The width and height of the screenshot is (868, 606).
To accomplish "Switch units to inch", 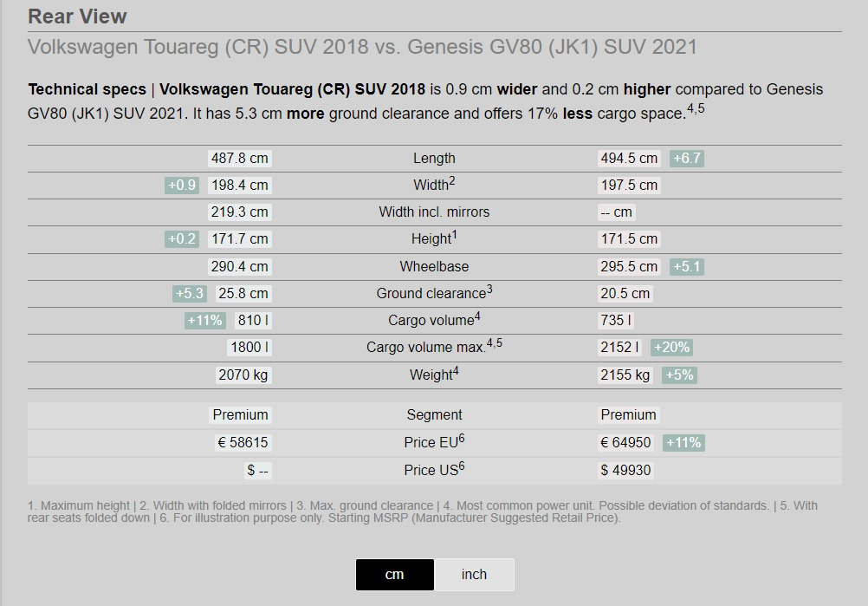I will tap(475, 575).
